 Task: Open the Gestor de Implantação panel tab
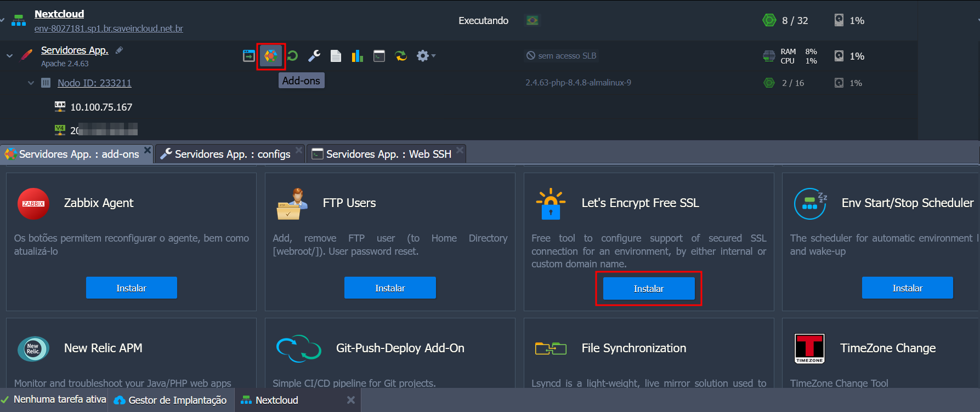(x=171, y=400)
